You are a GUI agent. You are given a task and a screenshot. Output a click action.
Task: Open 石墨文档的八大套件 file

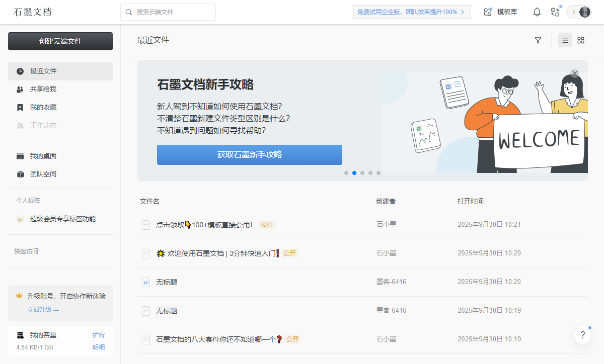219,339
